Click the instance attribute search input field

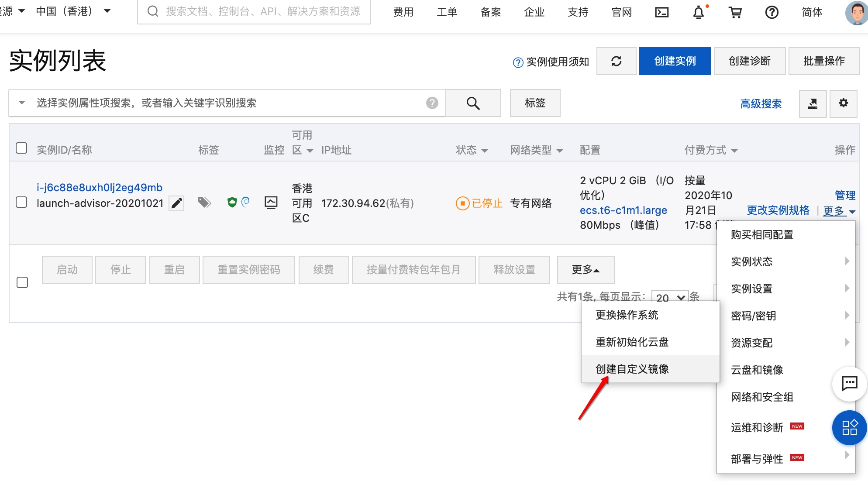227,103
